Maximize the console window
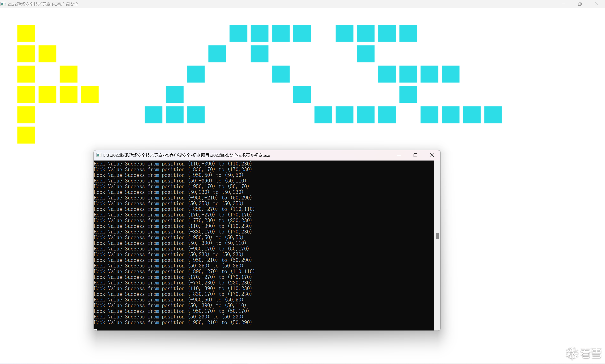The width and height of the screenshot is (605, 364). (x=415, y=155)
